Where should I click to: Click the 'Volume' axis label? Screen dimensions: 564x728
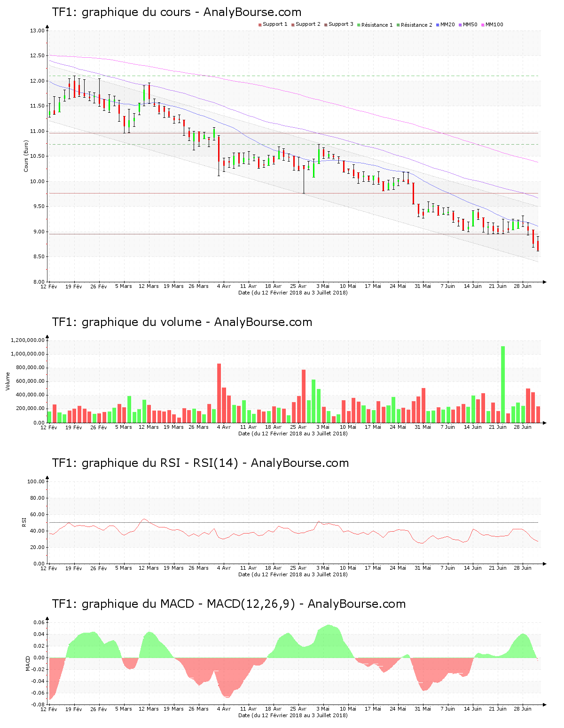point(8,381)
